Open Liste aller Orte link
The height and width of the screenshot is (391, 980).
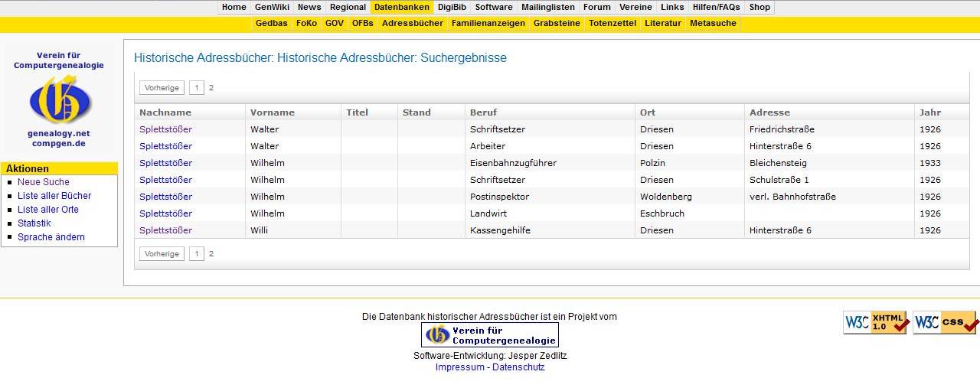[x=48, y=210]
